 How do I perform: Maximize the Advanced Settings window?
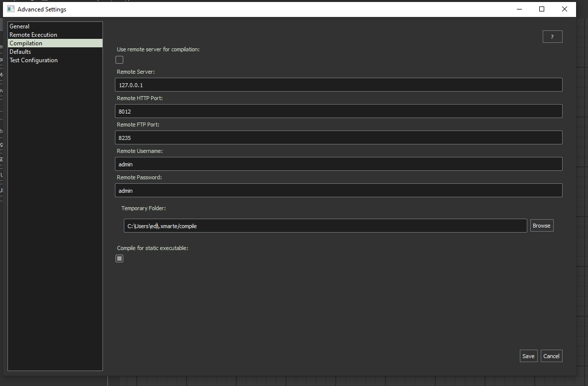click(x=542, y=9)
